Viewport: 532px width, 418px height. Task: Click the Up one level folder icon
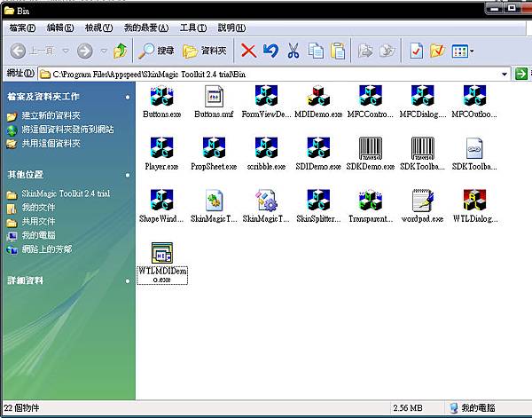click(x=120, y=51)
